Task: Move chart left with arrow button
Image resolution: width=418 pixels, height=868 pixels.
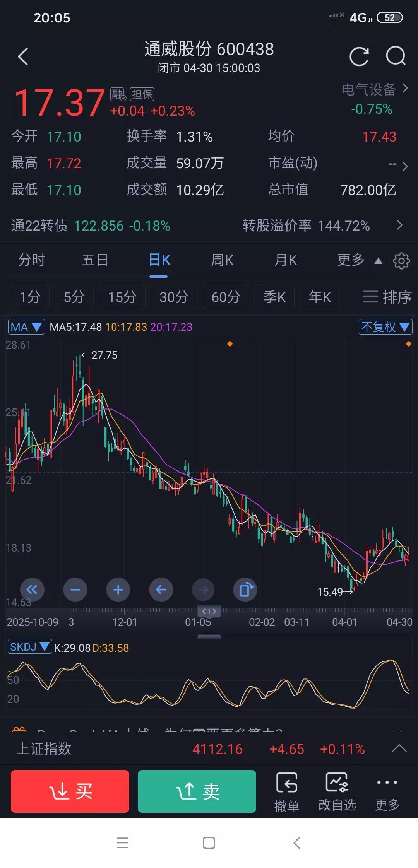Action: (x=161, y=589)
